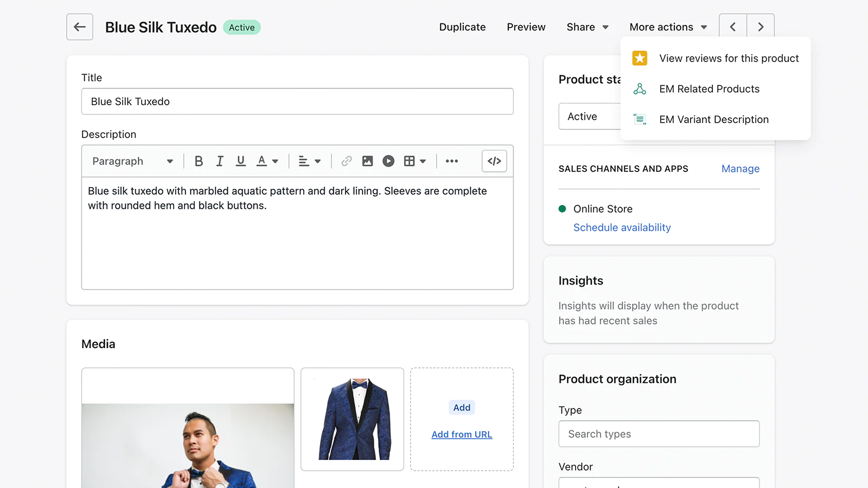
Task: Apply italic formatting in the editor
Action: [x=220, y=161]
